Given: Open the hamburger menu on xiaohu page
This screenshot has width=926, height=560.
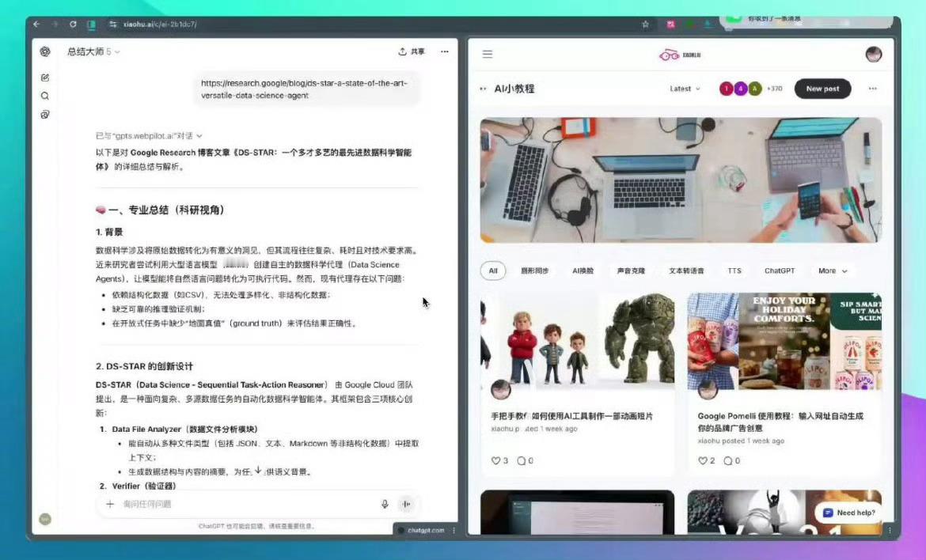Looking at the screenshot, I should 488,54.
